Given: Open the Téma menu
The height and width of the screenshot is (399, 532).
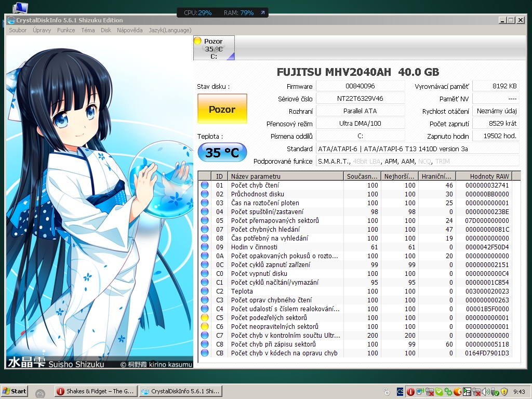Looking at the screenshot, I should (x=88, y=30).
